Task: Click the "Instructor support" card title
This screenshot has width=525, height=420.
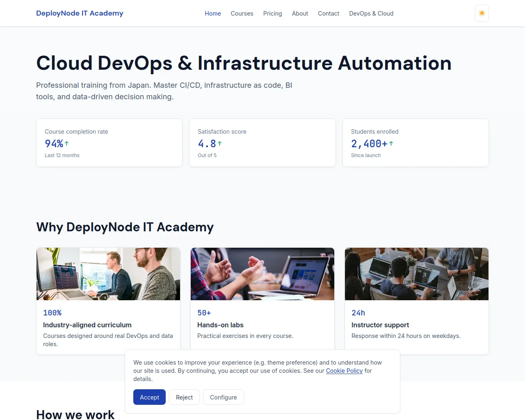Action: point(380,325)
